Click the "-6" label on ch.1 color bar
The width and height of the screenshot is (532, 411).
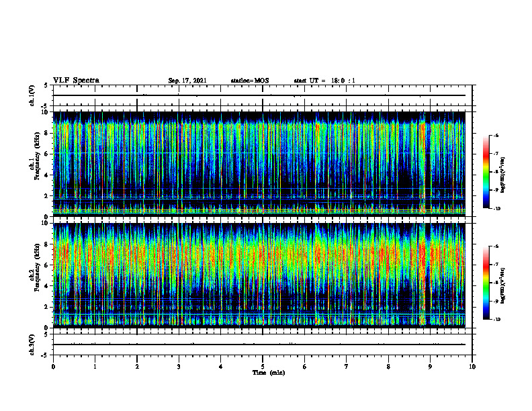(496, 135)
